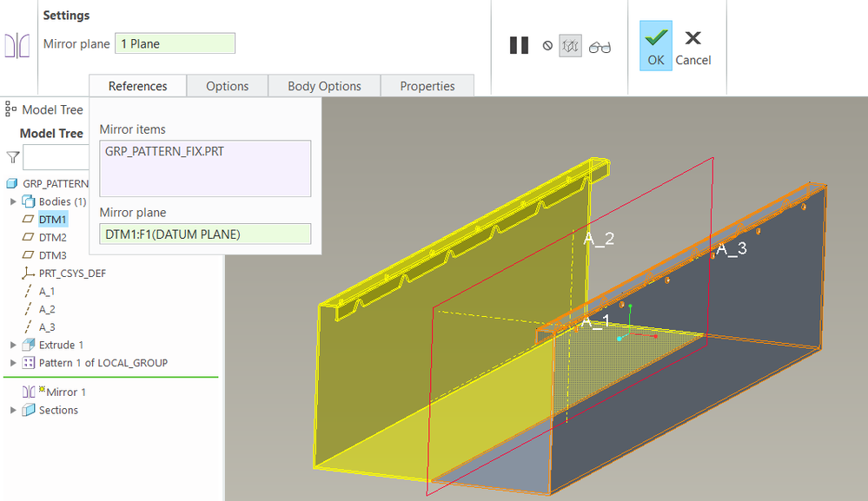Click the no-preview icon
This screenshot has width=868, height=501.
click(547, 46)
